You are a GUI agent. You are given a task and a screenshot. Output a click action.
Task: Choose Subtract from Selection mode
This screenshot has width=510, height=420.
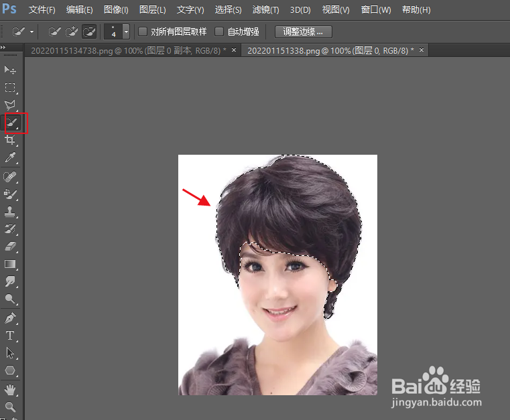coord(89,31)
